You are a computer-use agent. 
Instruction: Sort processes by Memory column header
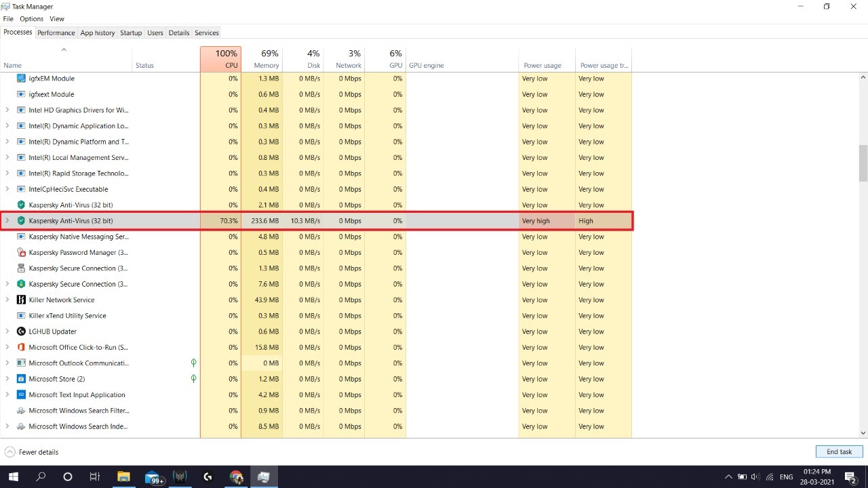pos(262,59)
